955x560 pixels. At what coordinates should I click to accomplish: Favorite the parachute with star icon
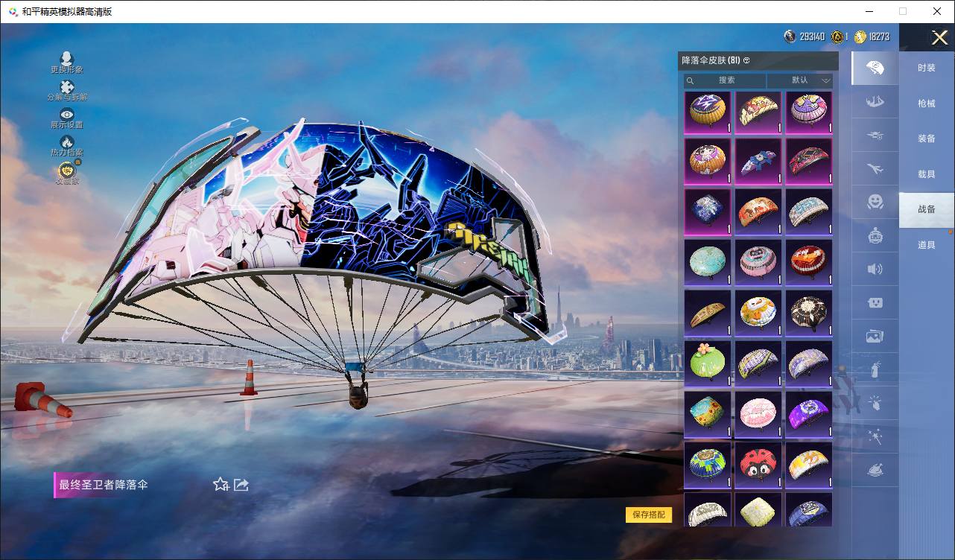(220, 485)
